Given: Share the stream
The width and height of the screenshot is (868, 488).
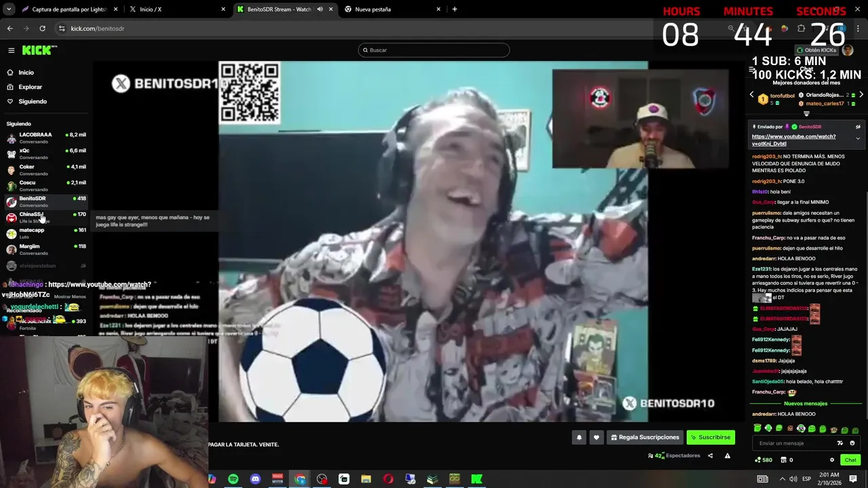Looking at the screenshot, I should tap(710, 455).
